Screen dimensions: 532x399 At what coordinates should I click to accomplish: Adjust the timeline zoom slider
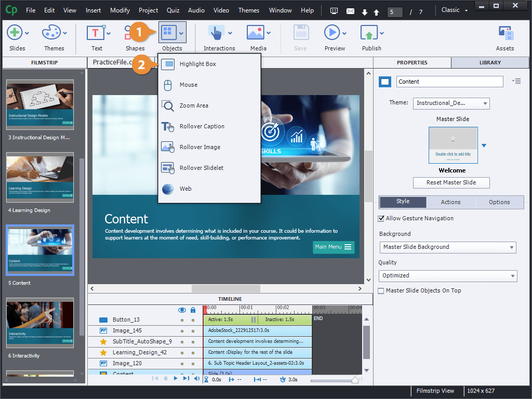coord(355,380)
